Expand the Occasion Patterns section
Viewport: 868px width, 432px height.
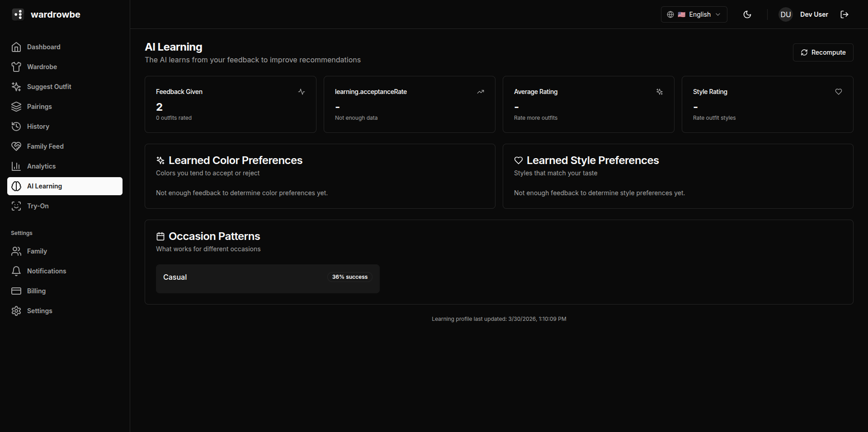pos(214,236)
